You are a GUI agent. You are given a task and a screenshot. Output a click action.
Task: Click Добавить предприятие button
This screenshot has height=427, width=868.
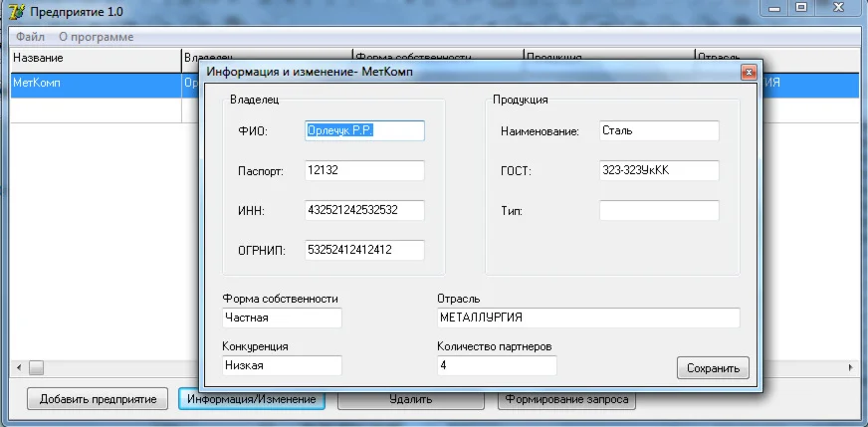point(98,399)
